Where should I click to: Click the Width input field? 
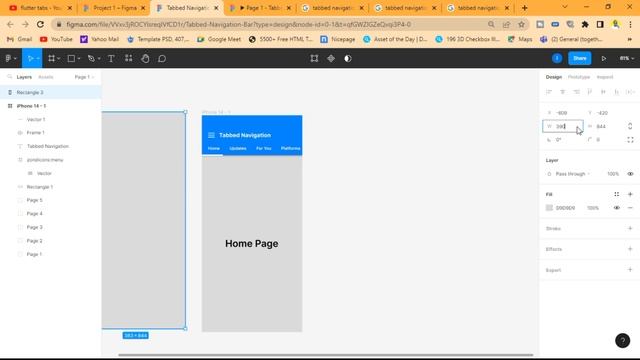(563, 126)
